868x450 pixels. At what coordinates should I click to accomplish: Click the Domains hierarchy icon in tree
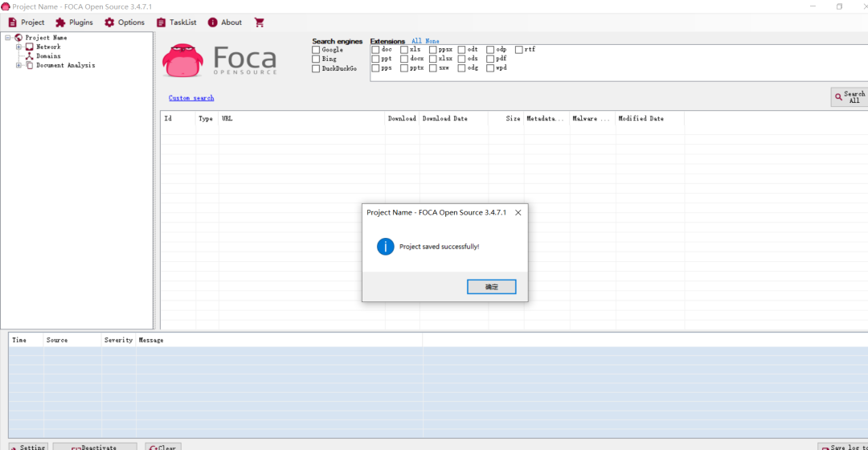point(30,56)
